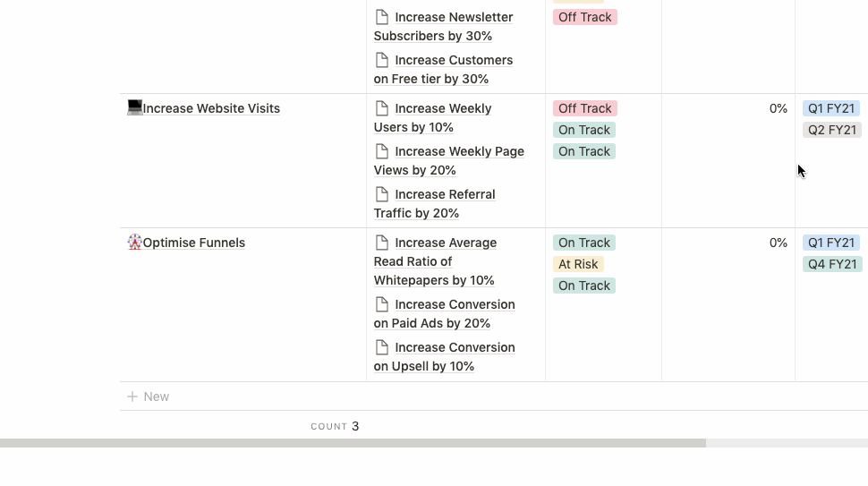The image size is (868, 486).
Task: Click the Q4 FY21 quarter tag
Action: (832, 264)
